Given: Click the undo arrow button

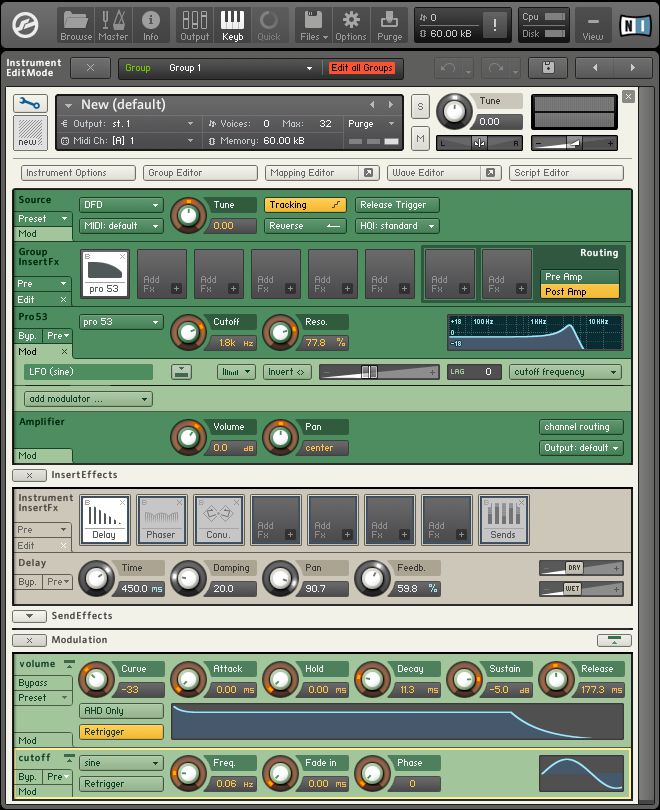Looking at the screenshot, I should [x=448, y=68].
